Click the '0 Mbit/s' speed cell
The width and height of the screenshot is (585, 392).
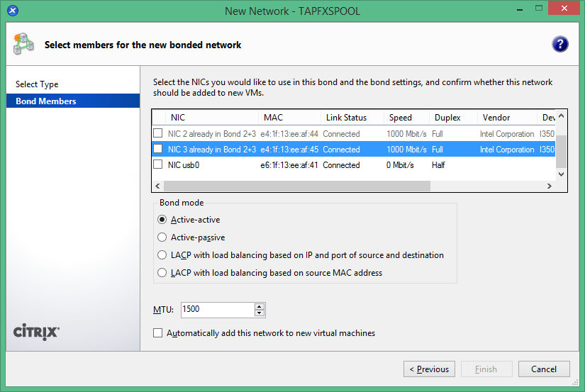[400, 165]
